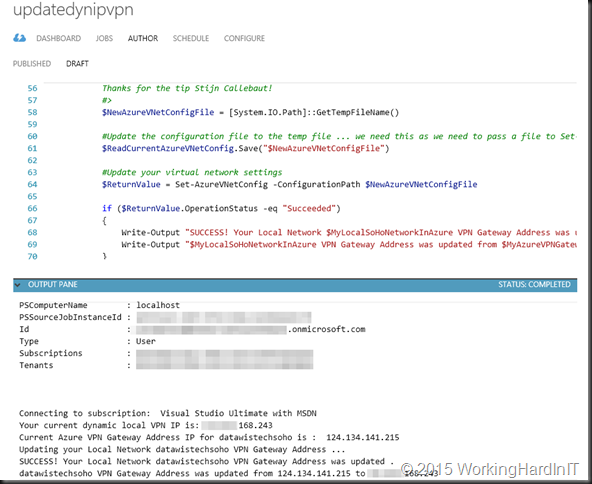The width and height of the screenshot is (592, 484).
Task: Click '#Update your virtual network settings' comment
Action: [192, 173]
